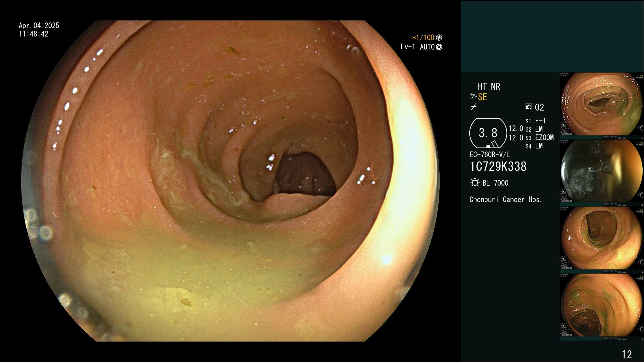Click the settings sliders icon beside 02
Viewport: 644px width, 362px height.
pos(528,107)
